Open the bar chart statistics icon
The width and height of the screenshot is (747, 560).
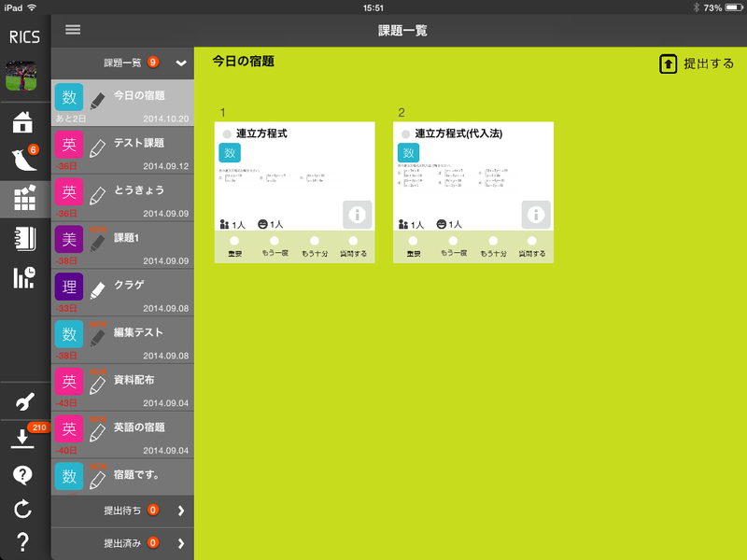[x=25, y=277]
